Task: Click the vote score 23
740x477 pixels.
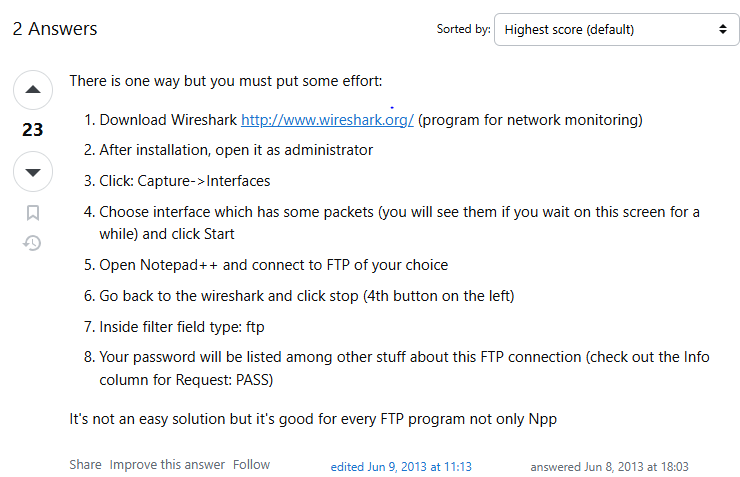Action: coord(33,130)
